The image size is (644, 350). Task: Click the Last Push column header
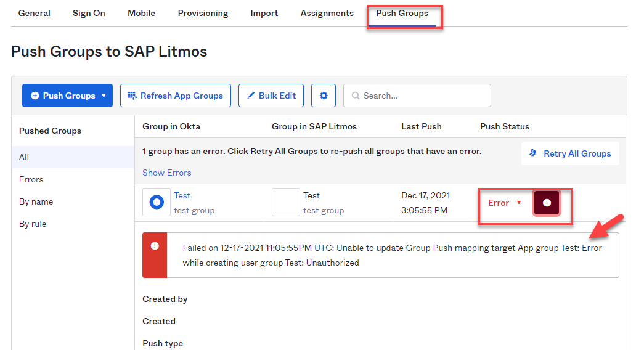point(422,126)
